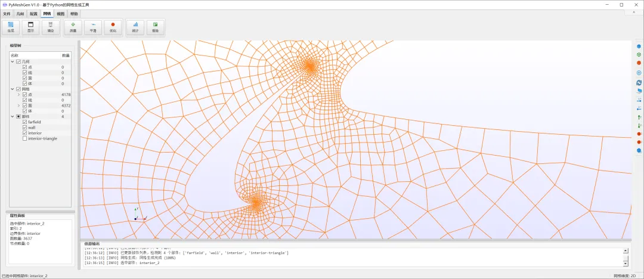Click the blue circular-arrows refresh view icon
This screenshot has width=644, height=279.
coord(639,83)
